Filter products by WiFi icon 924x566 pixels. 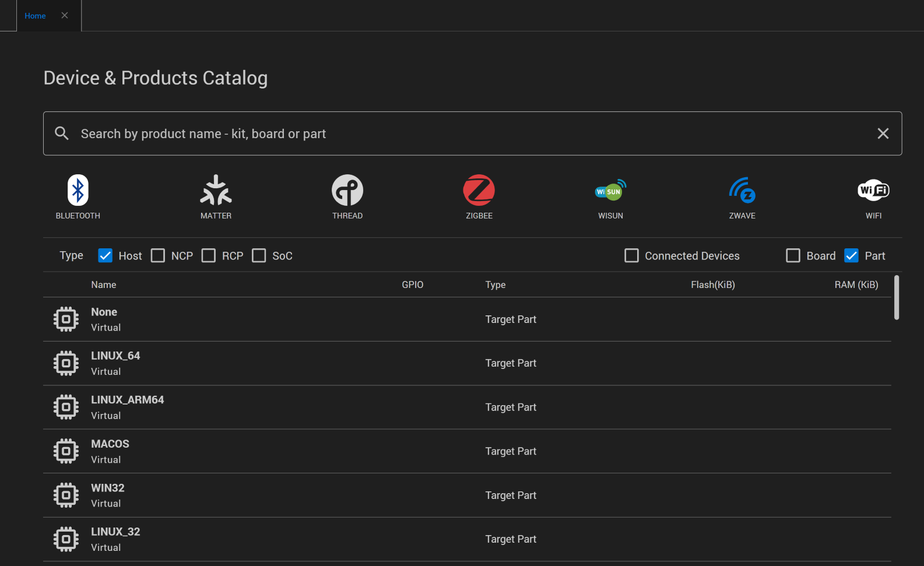[x=873, y=190]
